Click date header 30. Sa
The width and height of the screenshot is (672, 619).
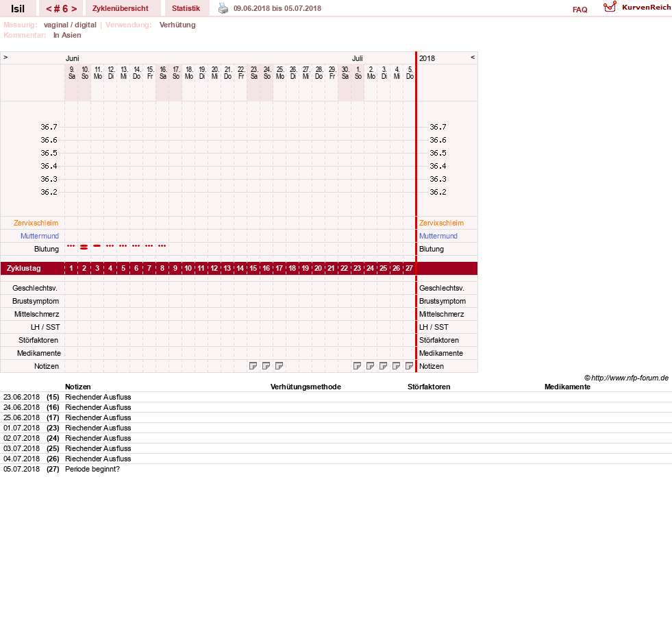tap(345, 73)
